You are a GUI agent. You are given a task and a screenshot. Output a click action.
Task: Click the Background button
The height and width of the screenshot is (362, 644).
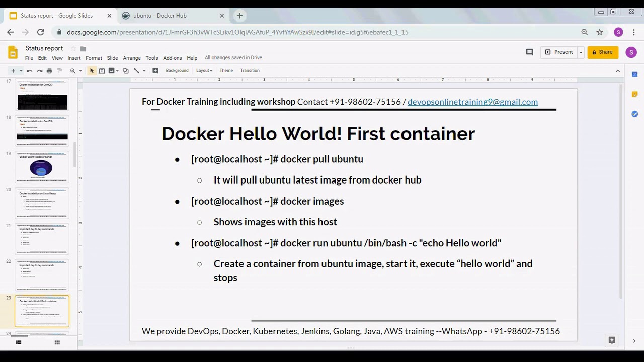pyautogui.click(x=177, y=71)
